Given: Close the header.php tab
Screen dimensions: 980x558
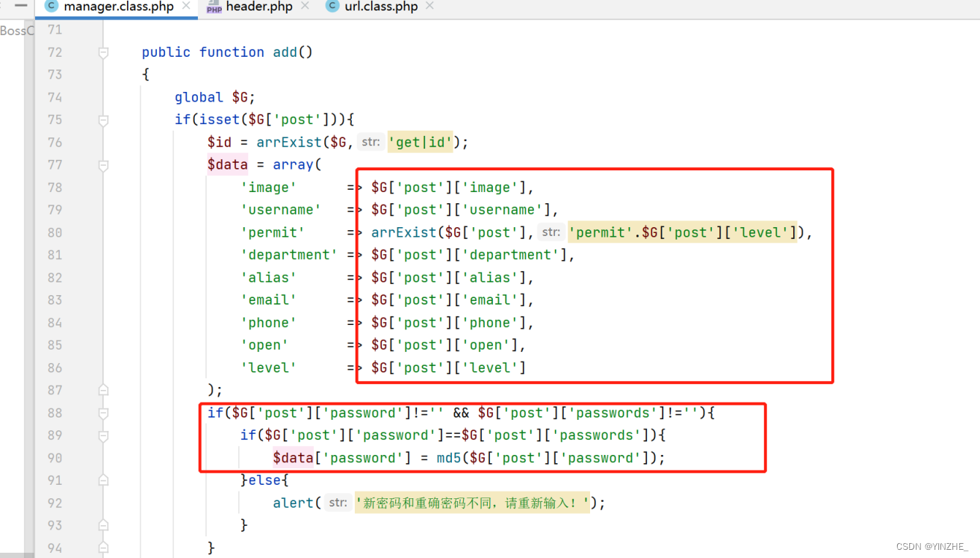Looking at the screenshot, I should pos(304,6).
